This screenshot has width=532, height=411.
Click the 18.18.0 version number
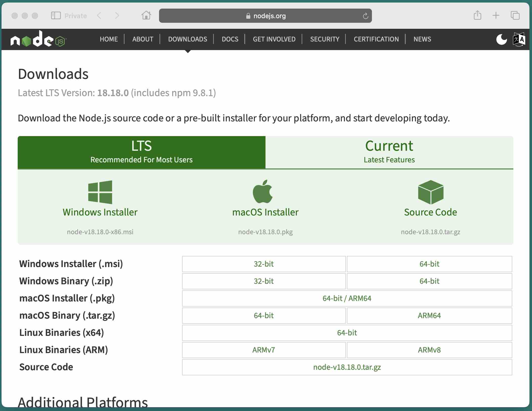tap(113, 93)
